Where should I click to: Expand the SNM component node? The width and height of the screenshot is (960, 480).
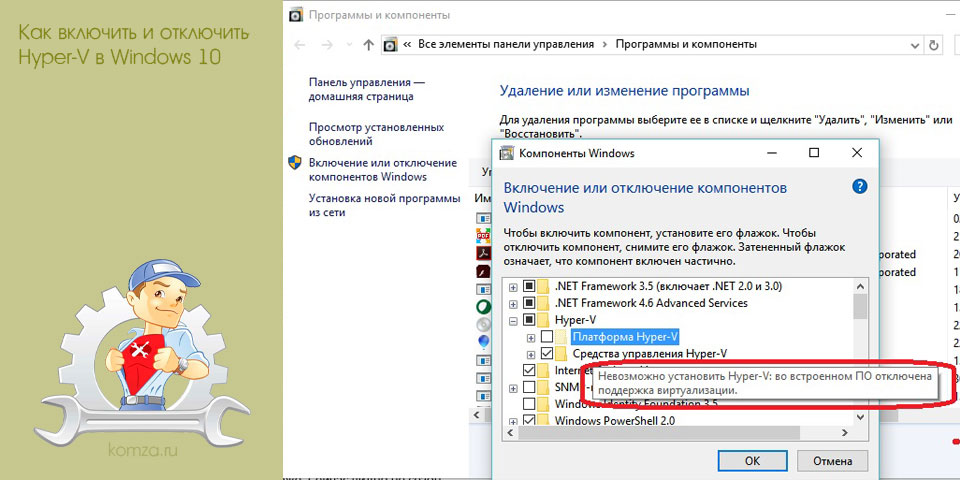(513, 388)
